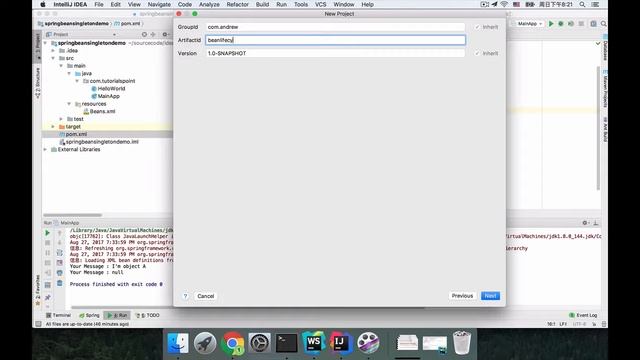
Task: Click the Cancel button
Action: pos(205,296)
